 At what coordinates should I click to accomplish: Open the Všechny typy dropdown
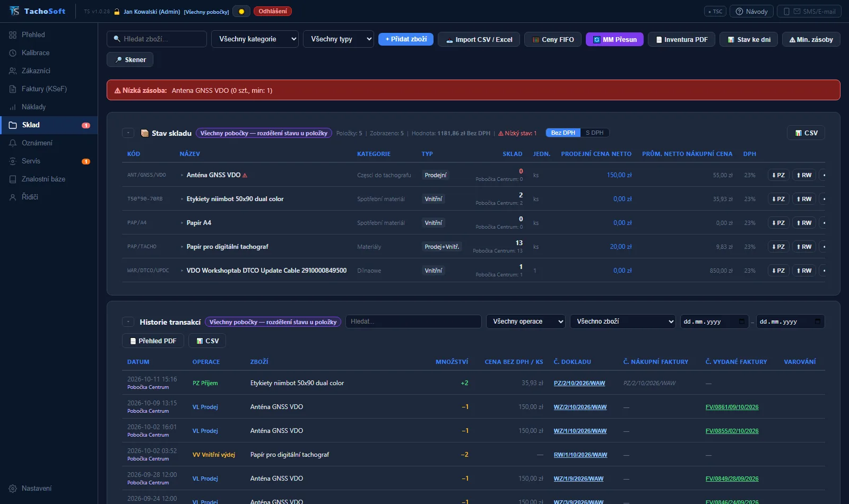339,39
